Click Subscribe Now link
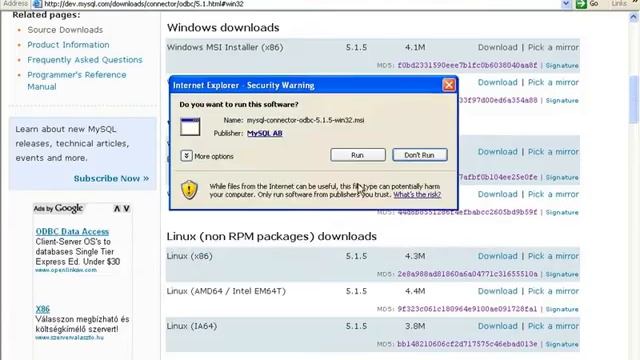This screenshot has height=360, width=640. (111, 178)
